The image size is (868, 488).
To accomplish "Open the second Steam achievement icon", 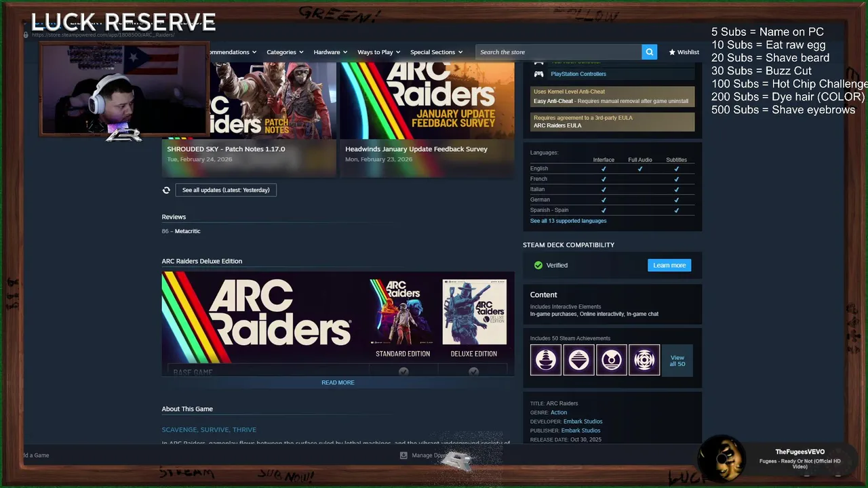I will coord(578,360).
